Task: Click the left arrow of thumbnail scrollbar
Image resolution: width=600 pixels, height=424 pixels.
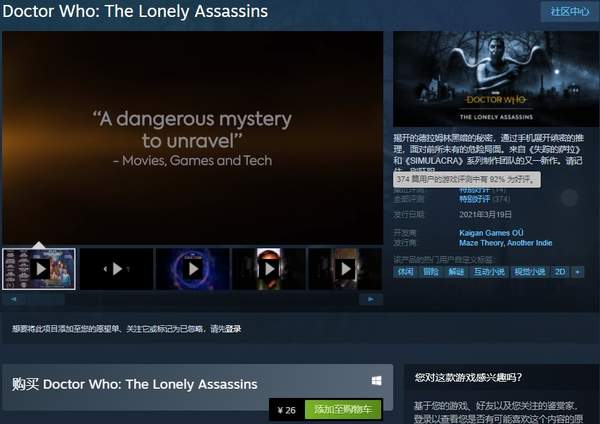Action: [13, 299]
